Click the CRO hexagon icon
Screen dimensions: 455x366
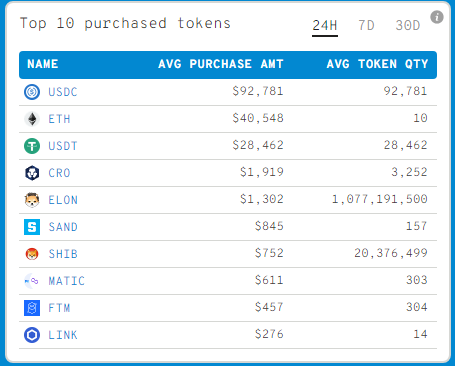pyautogui.click(x=32, y=173)
